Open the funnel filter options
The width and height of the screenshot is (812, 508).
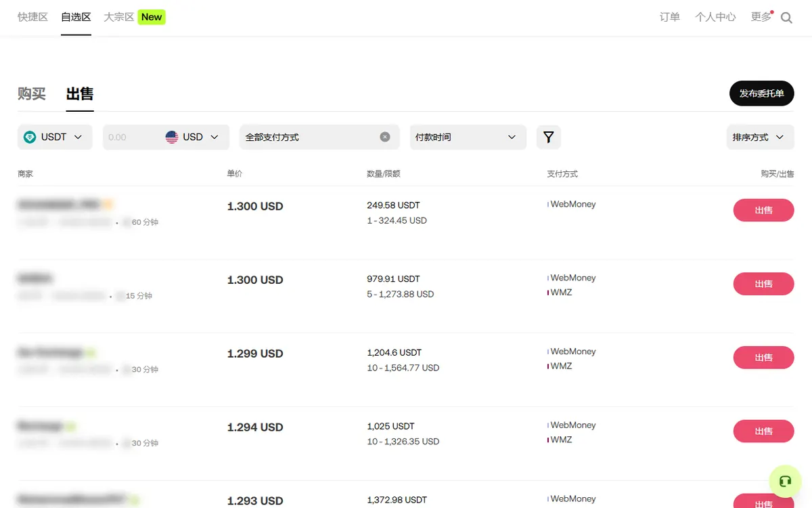pos(549,137)
